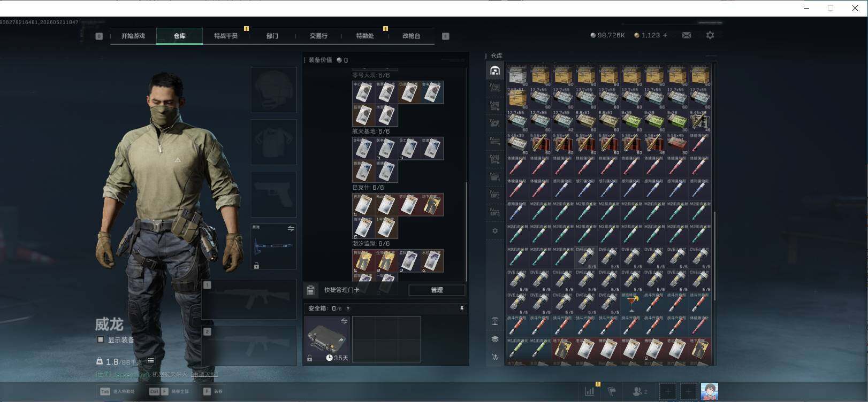Screen dimensions: 868x402
Task: Click the 98,726K currency balance
Action: [x=607, y=35]
